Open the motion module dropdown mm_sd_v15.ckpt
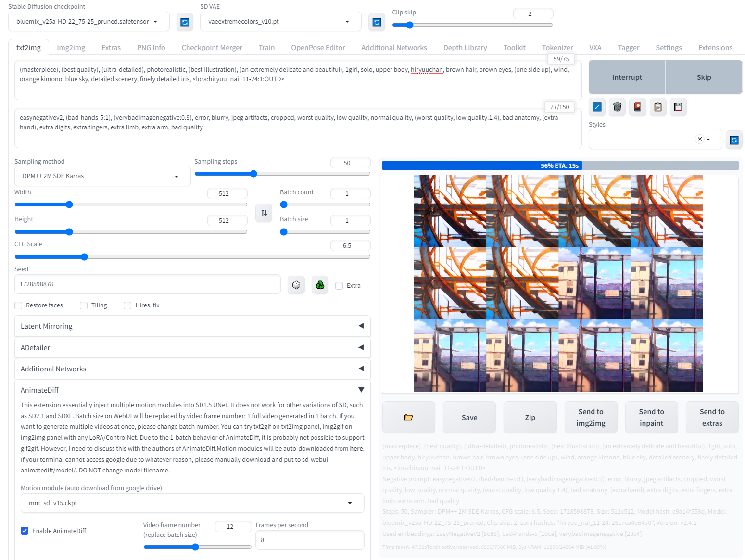Viewport: 745px width, 560px height. coord(192,503)
